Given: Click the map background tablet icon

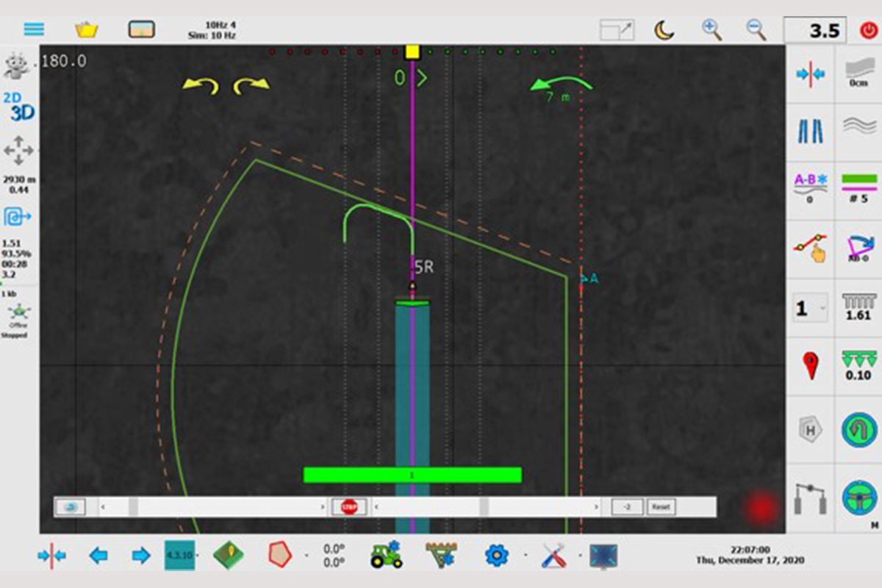Looking at the screenshot, I should point(141,29).
